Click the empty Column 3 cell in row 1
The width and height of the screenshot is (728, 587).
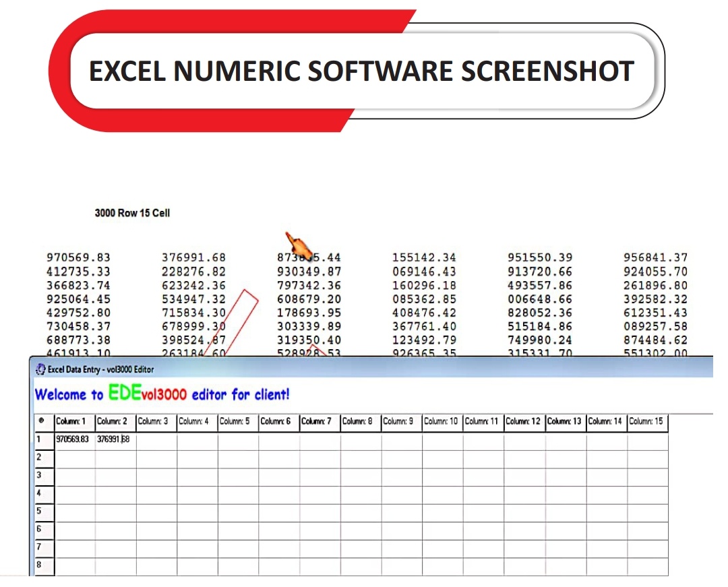coord(156,439)
